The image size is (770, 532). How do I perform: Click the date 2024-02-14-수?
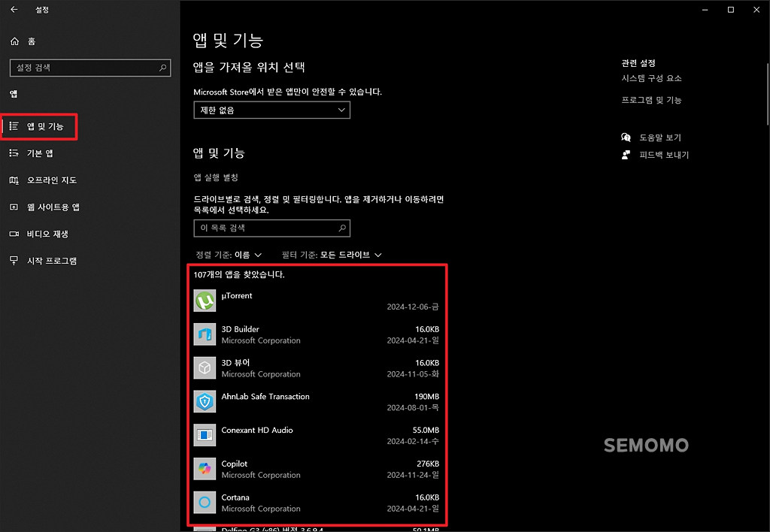point(413,441)
